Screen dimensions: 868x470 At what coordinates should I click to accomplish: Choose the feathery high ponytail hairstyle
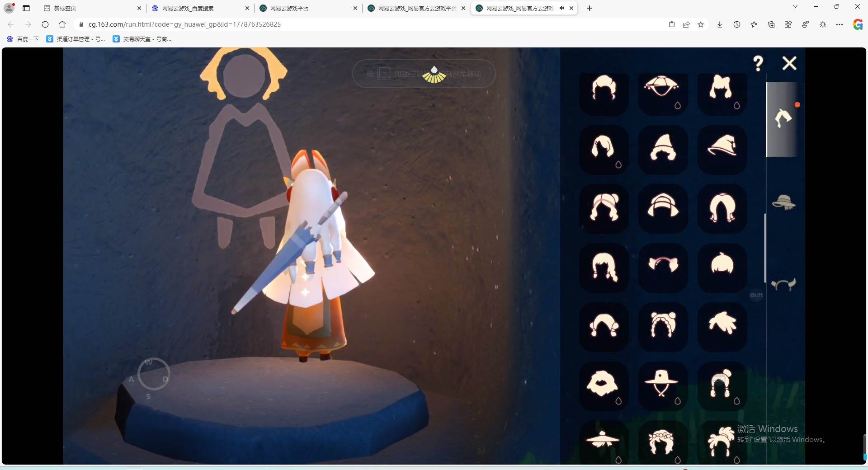coord(722,442)
